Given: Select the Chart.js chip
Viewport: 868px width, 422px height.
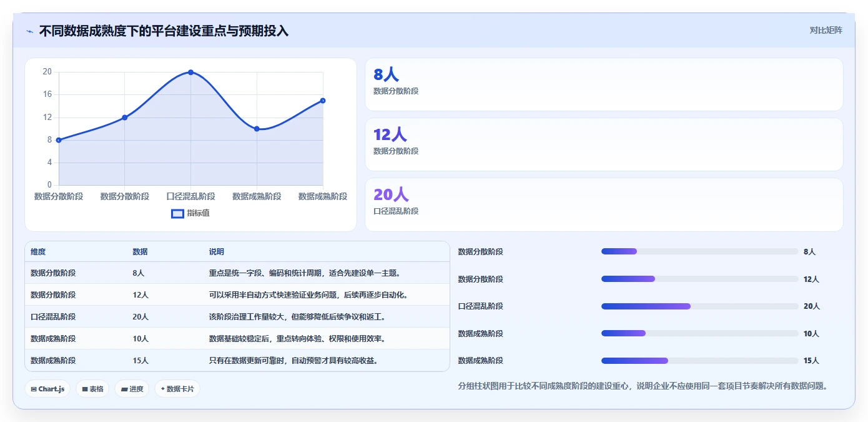Looking at the screenshot, I should point(47,389).
